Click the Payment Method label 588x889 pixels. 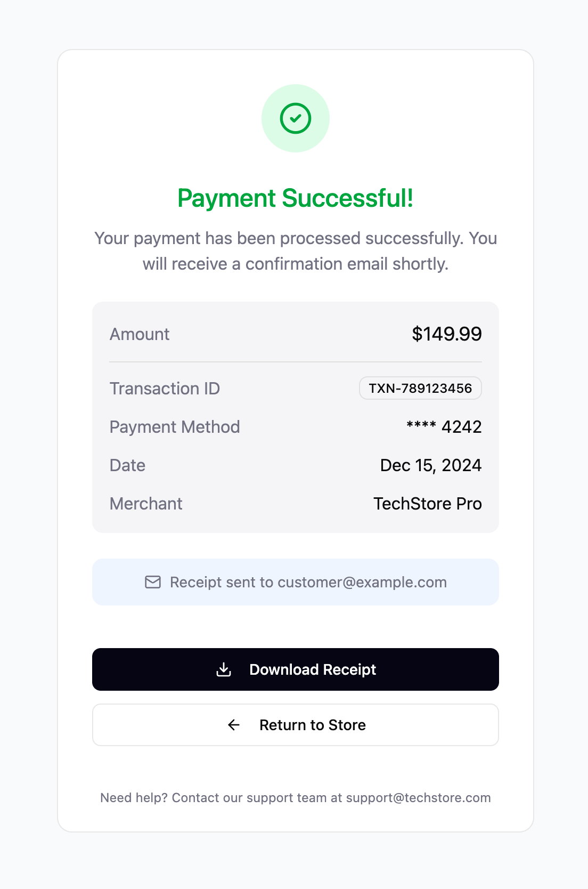tap(175, 427)
